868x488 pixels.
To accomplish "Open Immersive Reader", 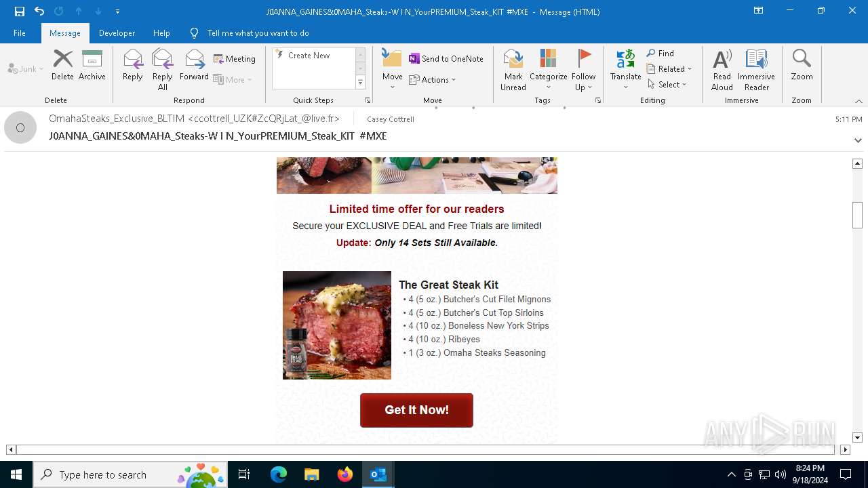I will (x=757, y=70).
